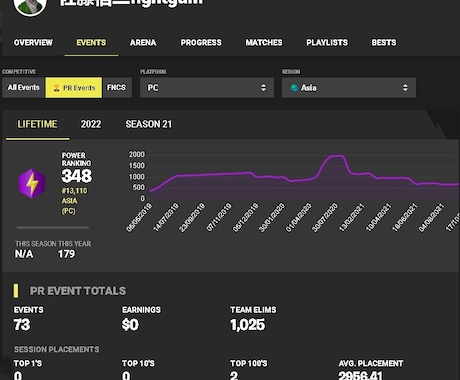This screenshot has width=460, height=380.
Task: Click the 30/07/2020 date label on chart
Action: 325,218
